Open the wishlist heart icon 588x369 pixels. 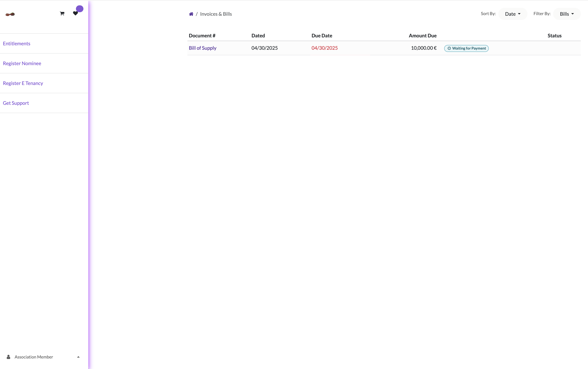coord(75,14)
